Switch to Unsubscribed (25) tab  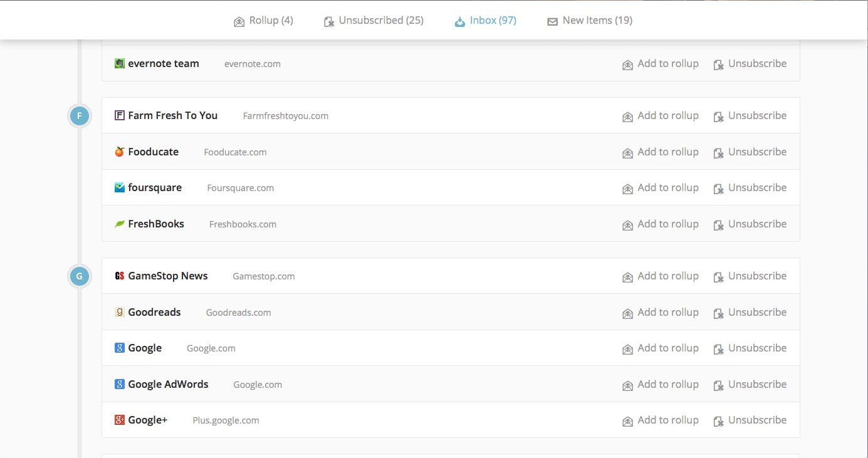[x=374, y=21]
